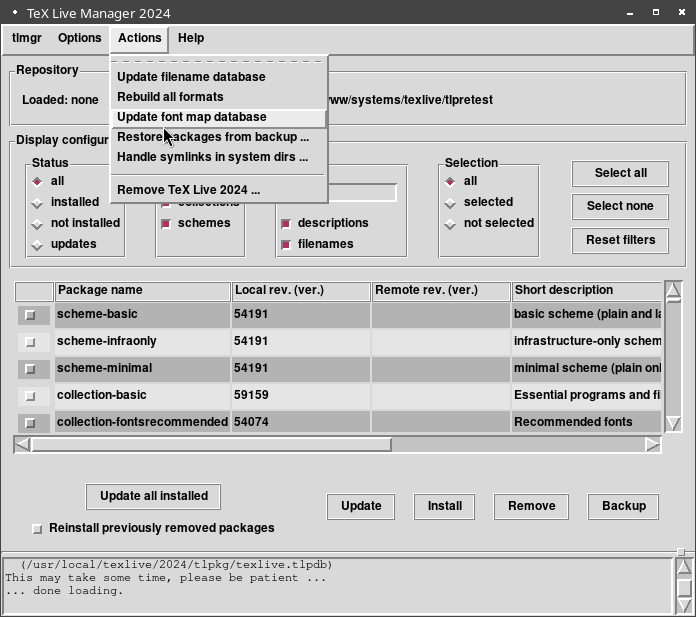Click horizontal scrollbar left arrow
Viewport: 696px width, 617px height.
pos(23,444)
